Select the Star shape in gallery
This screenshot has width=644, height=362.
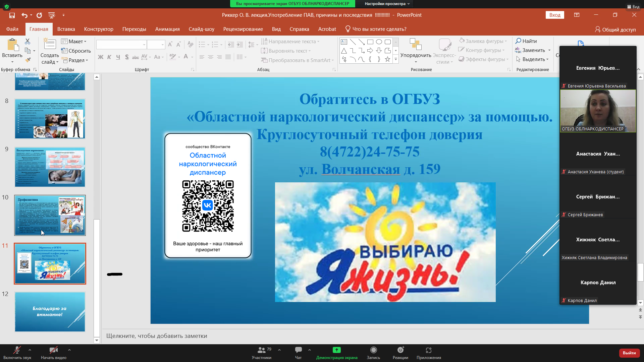[387, 59]
